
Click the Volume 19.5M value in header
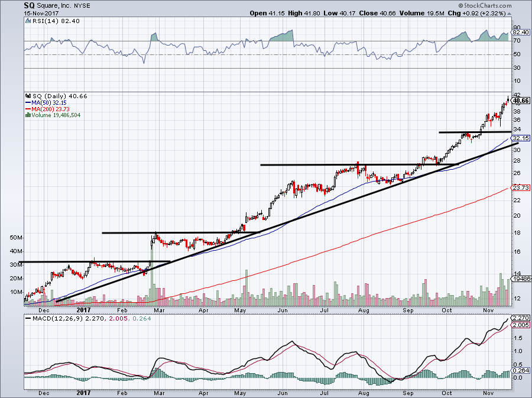(x=421, y=13)
